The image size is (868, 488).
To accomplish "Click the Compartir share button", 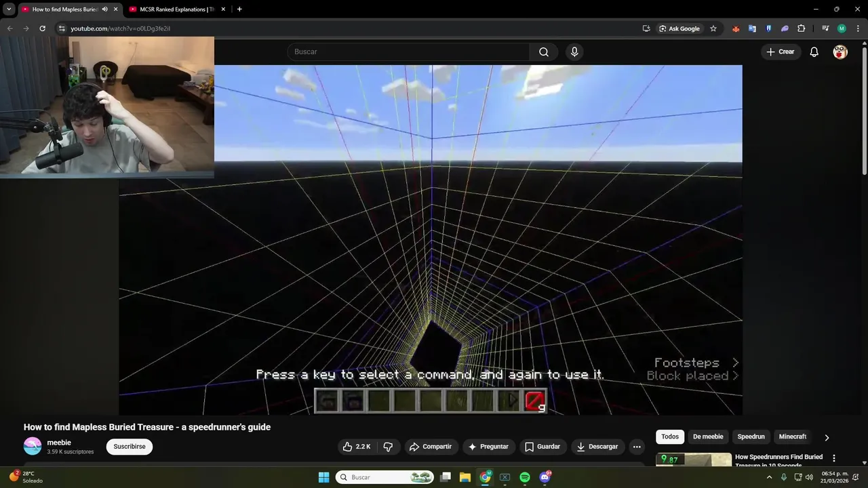I will [x=431, y=447].
